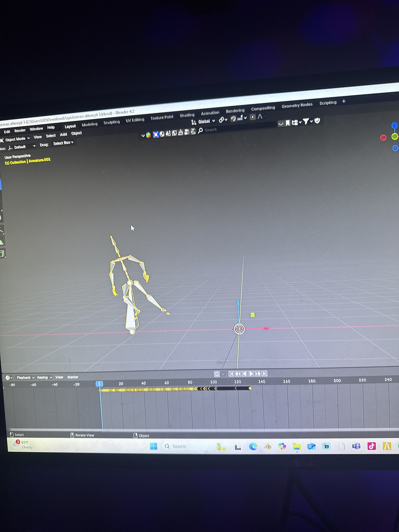Image resolution: width=399 pixels, height=532 pixels.
Task: Open the Playback dropdown in timeline
Action: (x=25, y=377)
